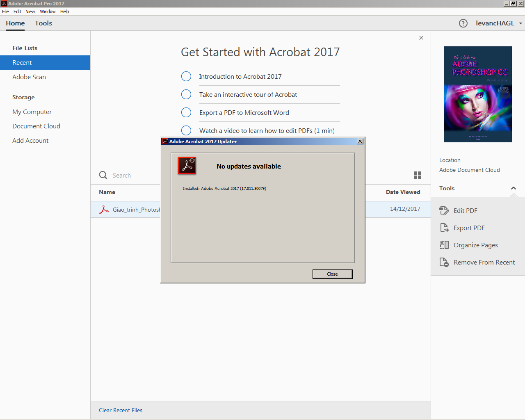Image resolution: width=525 pixels, height=420 pixels.
Task: Click the Clear Recent Files link
Action: pyautogui.click(x=121, y=410)
